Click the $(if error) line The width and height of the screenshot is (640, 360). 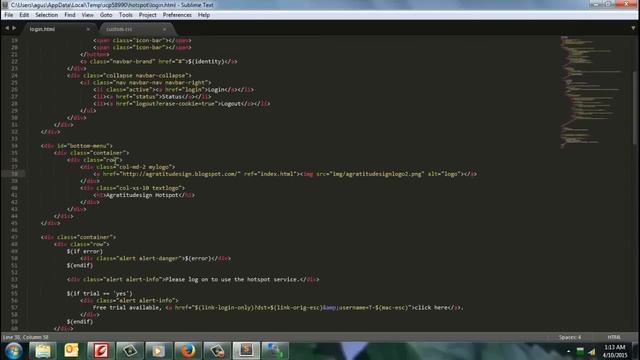coord(85,251)
